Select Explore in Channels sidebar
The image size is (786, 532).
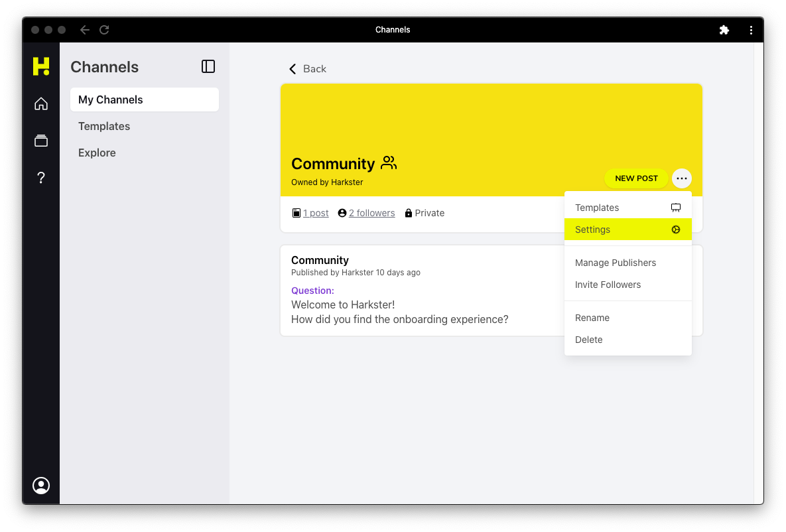(145, 153)
